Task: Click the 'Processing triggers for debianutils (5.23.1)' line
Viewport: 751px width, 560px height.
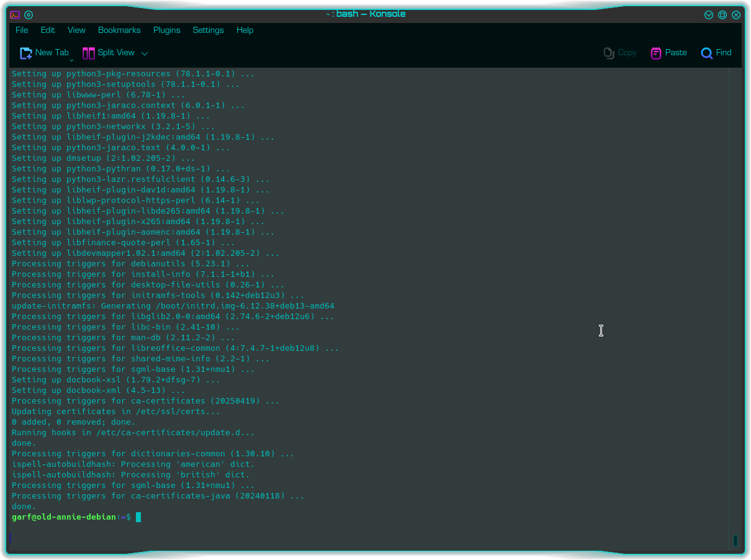Action: 131,264
